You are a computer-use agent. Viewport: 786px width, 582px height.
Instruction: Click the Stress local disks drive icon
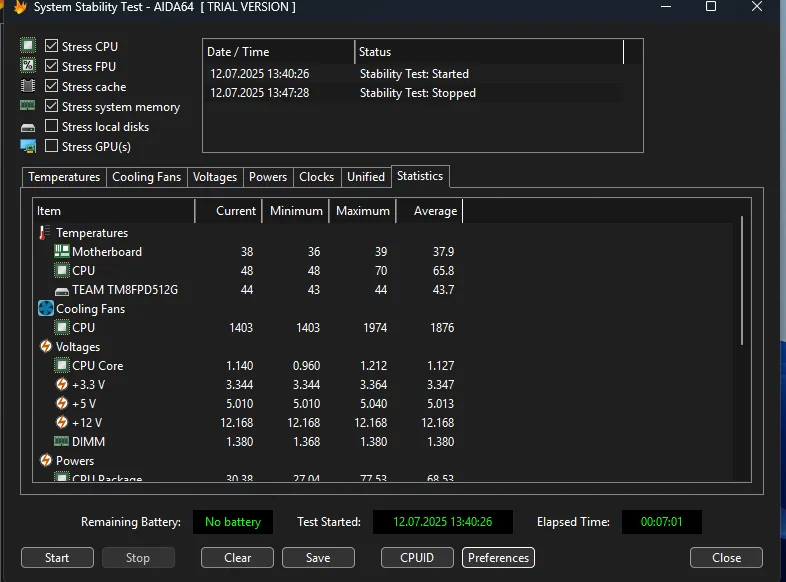tap(28, 127)
